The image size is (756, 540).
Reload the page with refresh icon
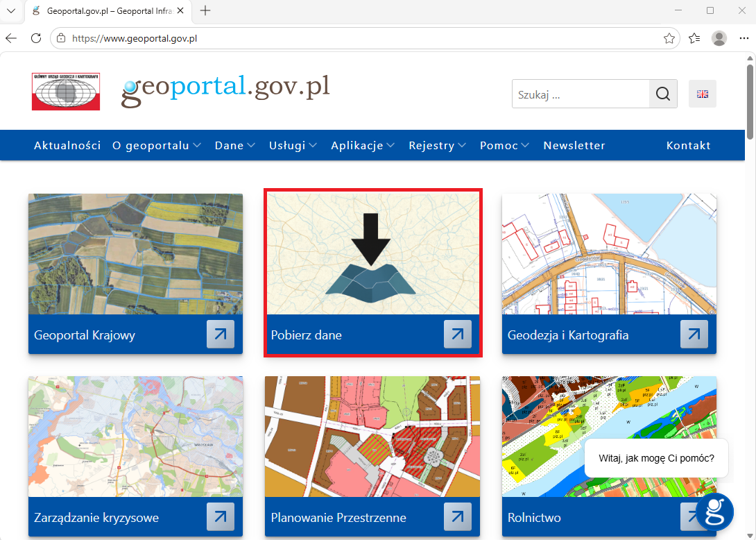click(x=36, y=38)
